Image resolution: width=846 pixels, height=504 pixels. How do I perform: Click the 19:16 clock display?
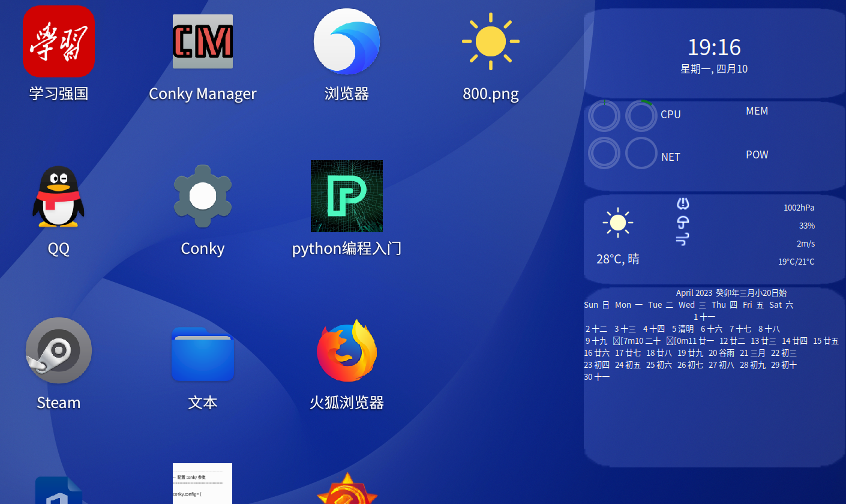tap(714, 48)
